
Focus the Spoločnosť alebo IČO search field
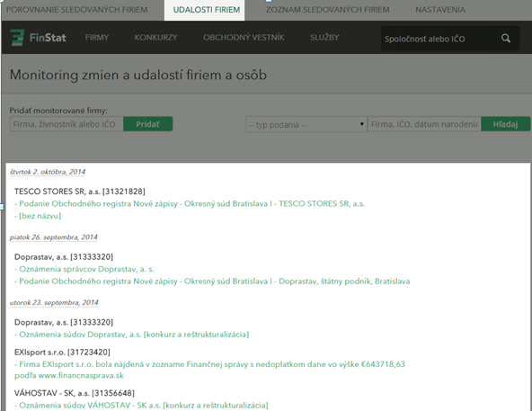click(x=440, y=39)
